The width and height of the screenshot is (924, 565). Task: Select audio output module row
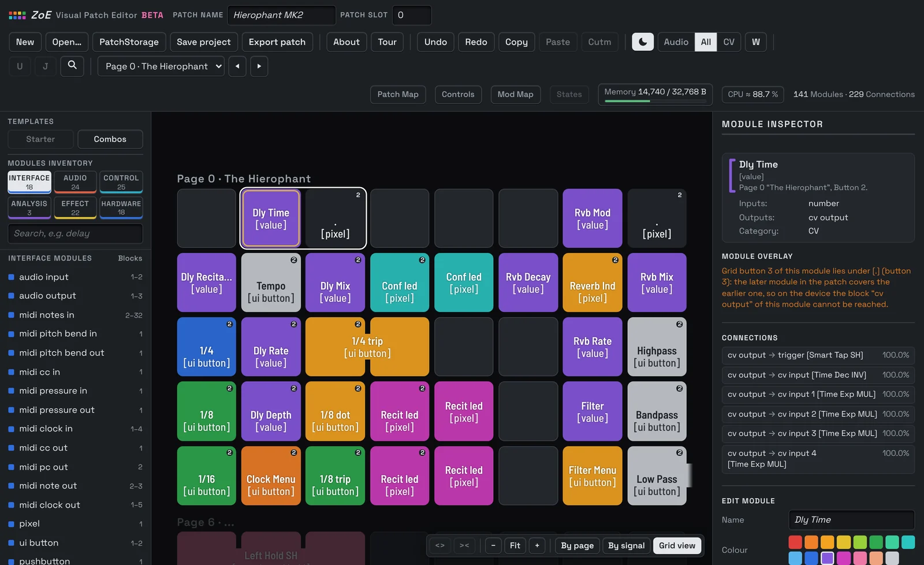(75, 296)
